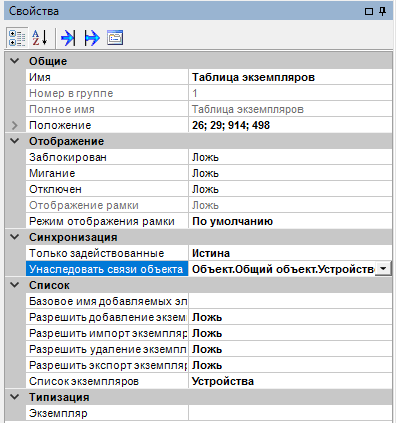Select the Имя value Таблица экземпляров

point(253,77)
